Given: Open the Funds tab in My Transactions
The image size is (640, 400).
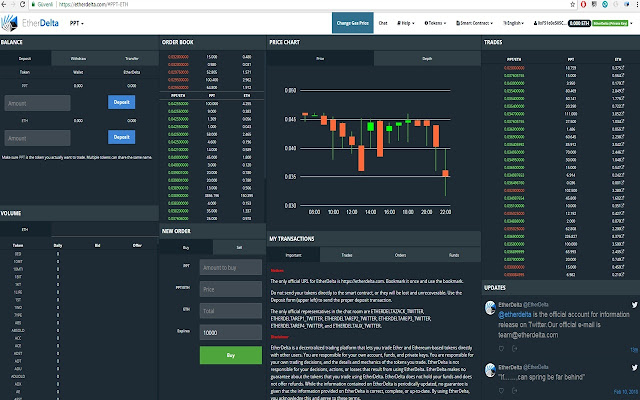Looking at the screenshot, I should (x=454, y=255).
